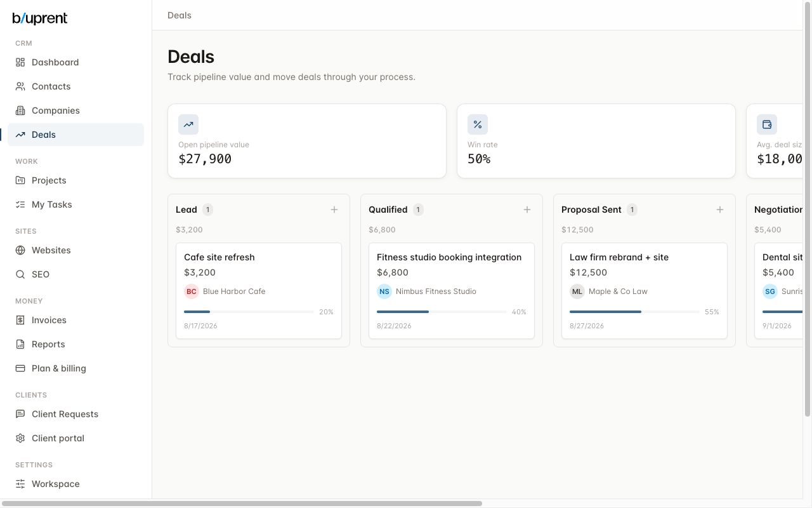Click the Negotiation column heading

[778, 210]
